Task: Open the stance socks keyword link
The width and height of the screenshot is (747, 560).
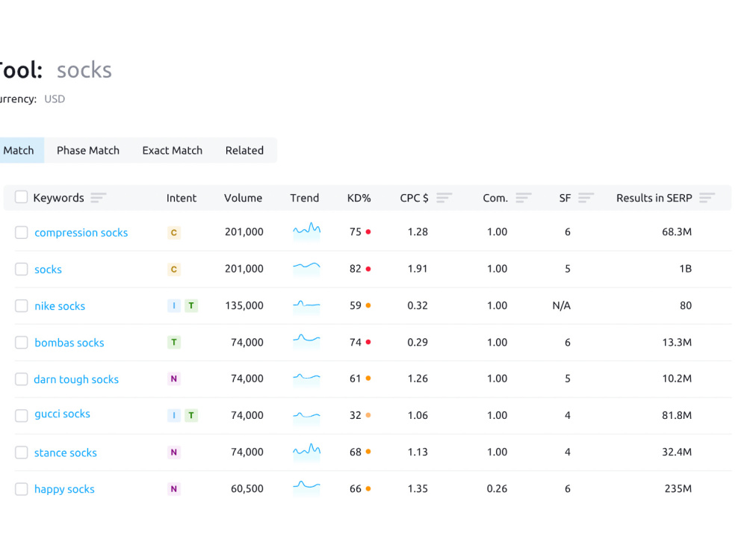Action: [65, 453]
